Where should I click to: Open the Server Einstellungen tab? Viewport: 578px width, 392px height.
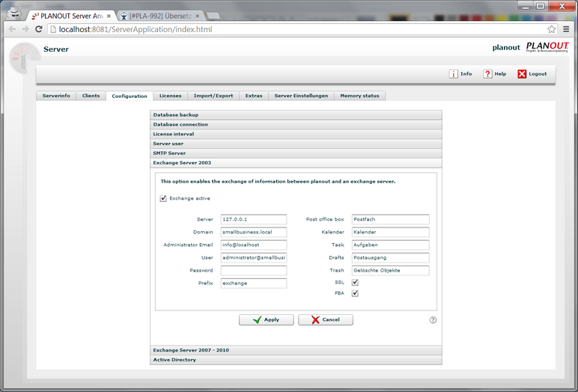[x=301, y=96]
